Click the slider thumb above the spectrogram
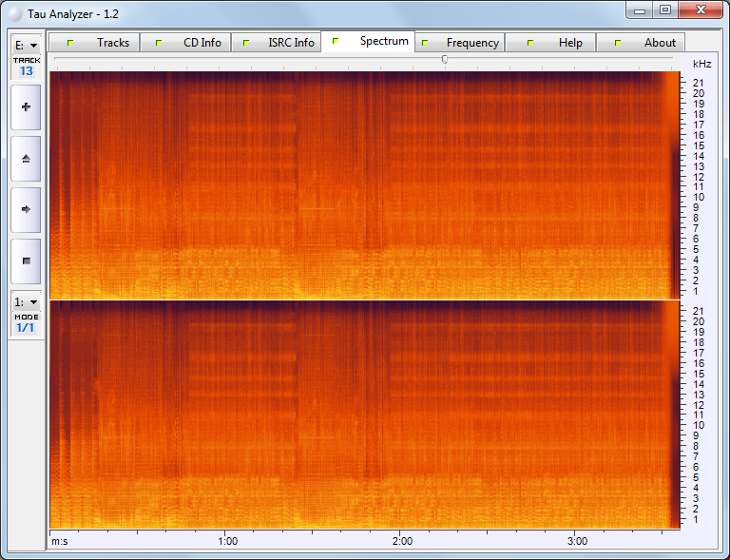This screenshot has width=730, height=560. (x=445, y=60)
